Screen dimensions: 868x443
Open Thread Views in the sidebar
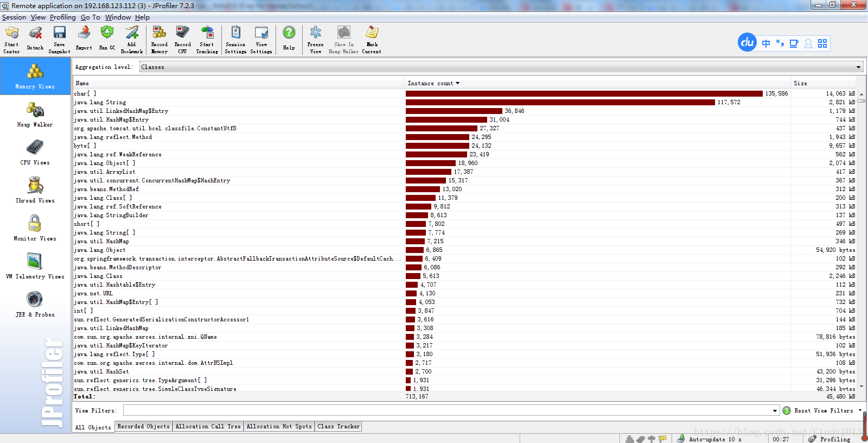[35, 191]
